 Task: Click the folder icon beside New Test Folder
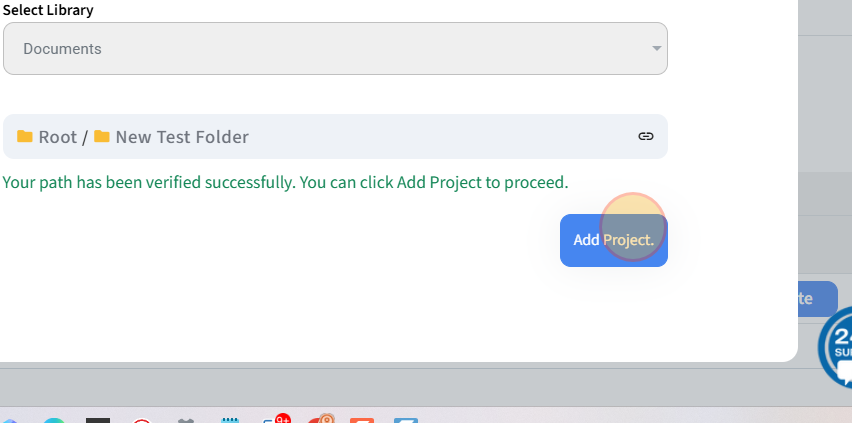102,137
